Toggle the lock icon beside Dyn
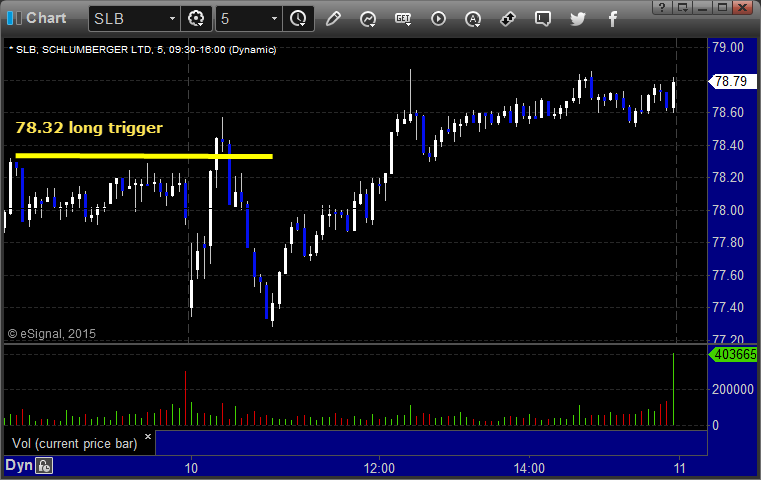This screenshot has width=761, height=480. pyautogui.click(x=44, y=466)
